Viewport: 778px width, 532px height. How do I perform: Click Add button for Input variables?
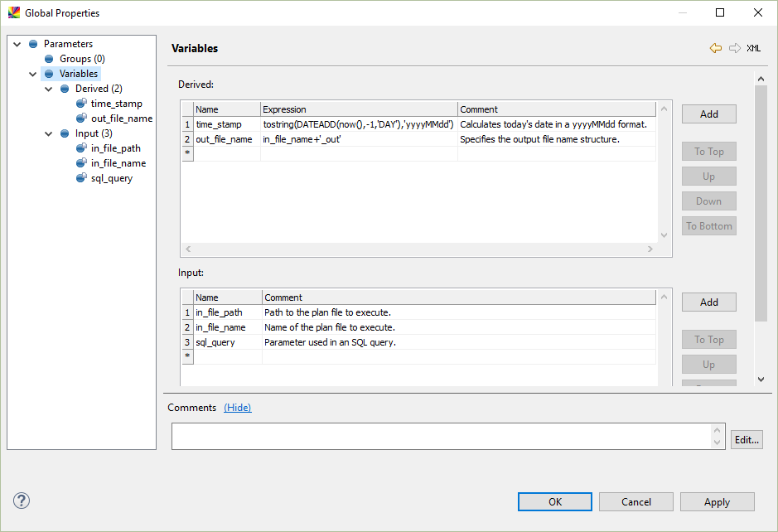[708, 302]
